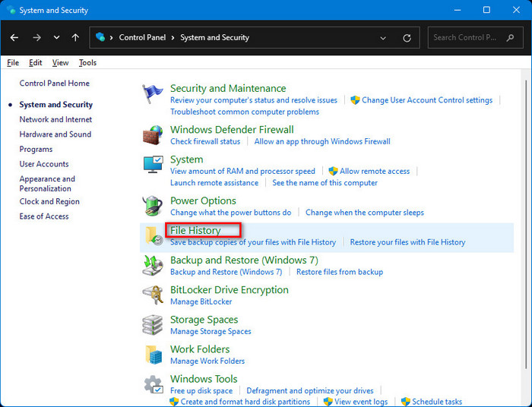Expand chevron before Control Panel in address bar
Image resolution: width=532 pixels, height=407 pixels.
pyautogui.click(x=111, y=38)
